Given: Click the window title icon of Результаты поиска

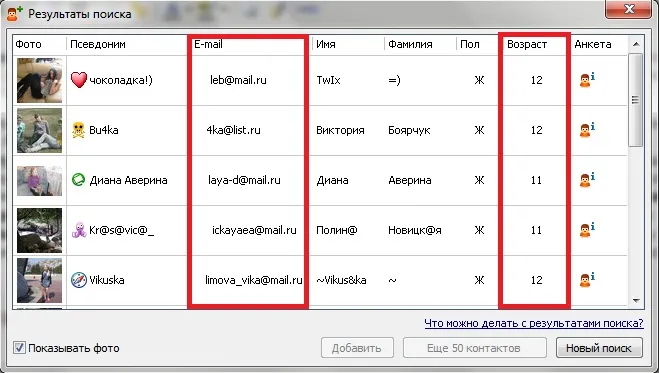Looking at the screenshot, I should click(14, 13).
